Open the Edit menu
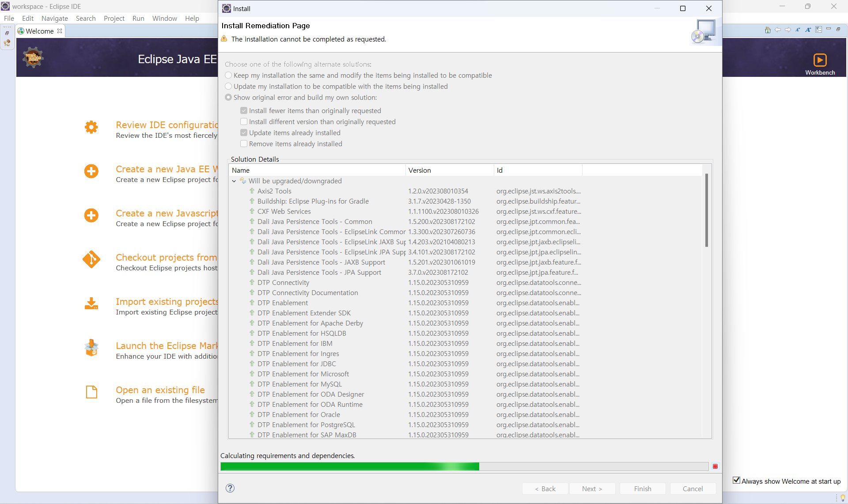The image size is (848, 504). pos(28,18)
